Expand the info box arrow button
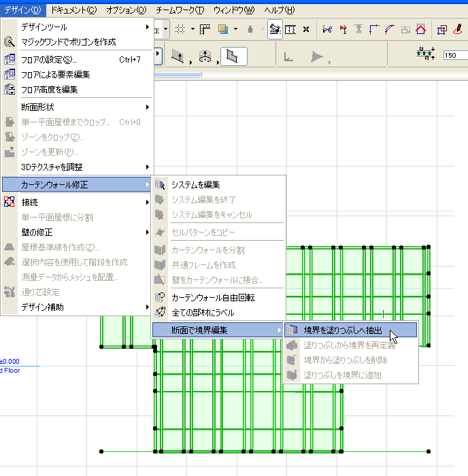The image size is (468, 476). point(158,56)
